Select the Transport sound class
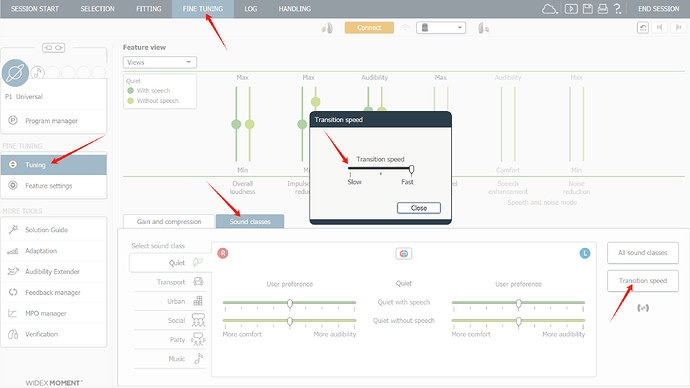This screenshot has width=690, height=388. (170, 282)
